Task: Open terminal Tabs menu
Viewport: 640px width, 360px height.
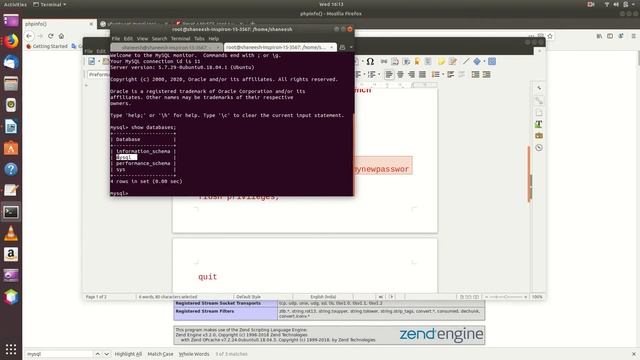Action: pos(199,38)
